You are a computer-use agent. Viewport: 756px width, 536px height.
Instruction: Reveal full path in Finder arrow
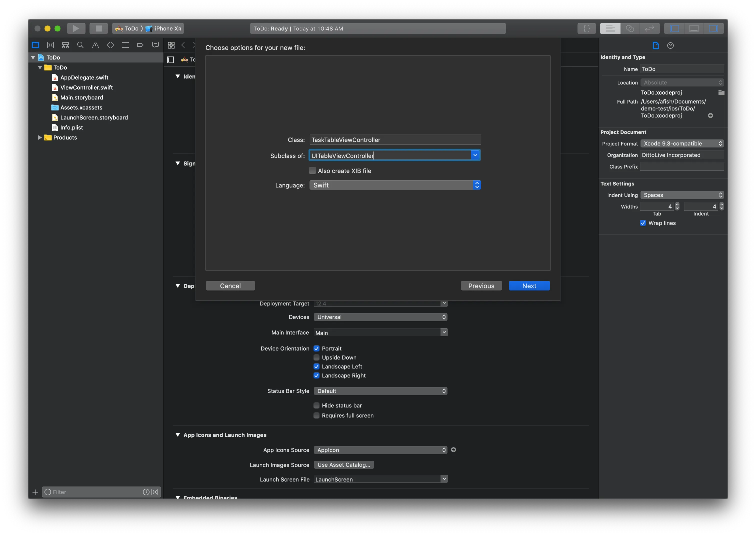click(x=710, y=115)
